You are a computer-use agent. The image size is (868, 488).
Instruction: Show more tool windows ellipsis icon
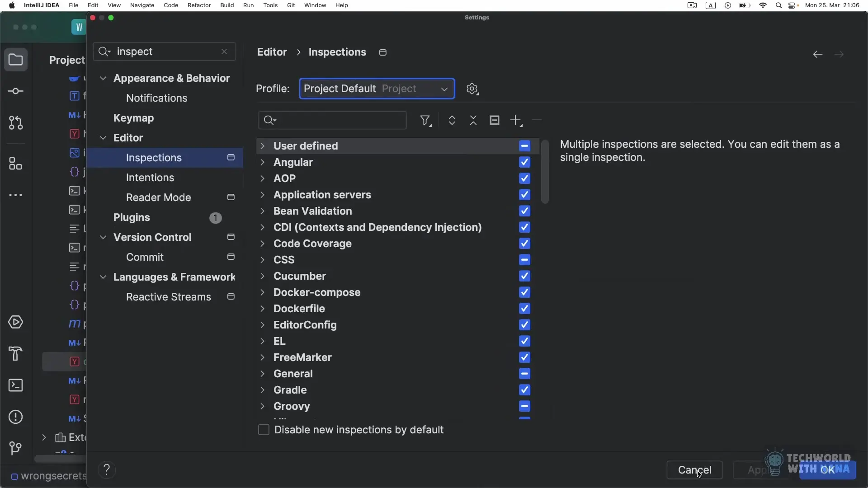(x=16, y=195)
